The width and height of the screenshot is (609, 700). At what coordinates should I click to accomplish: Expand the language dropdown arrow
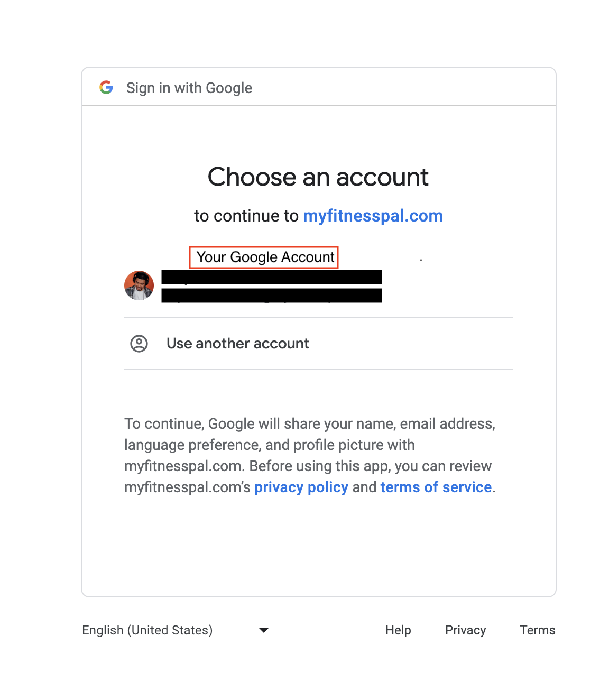(264, 630)
